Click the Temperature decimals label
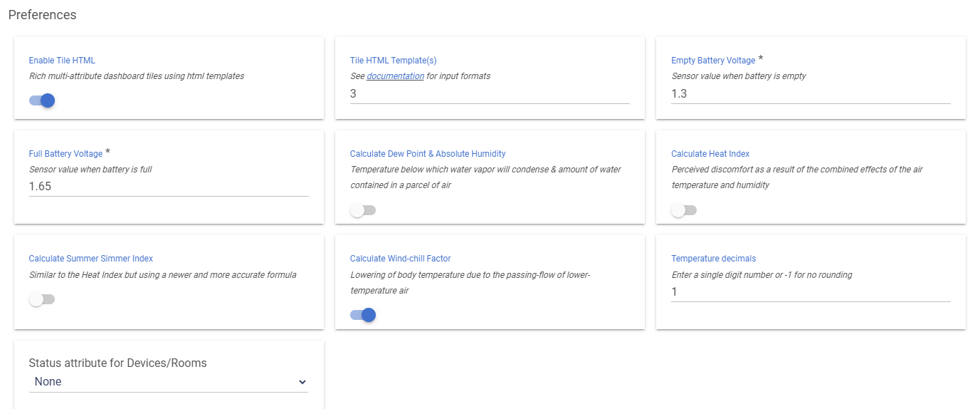The width and height of the screenshot is (980, 409). click(714, 259)
